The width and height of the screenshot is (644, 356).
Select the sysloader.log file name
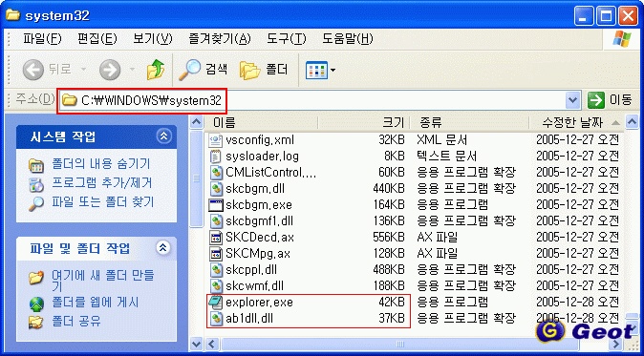pyautogui.click(x=262, y=157)
